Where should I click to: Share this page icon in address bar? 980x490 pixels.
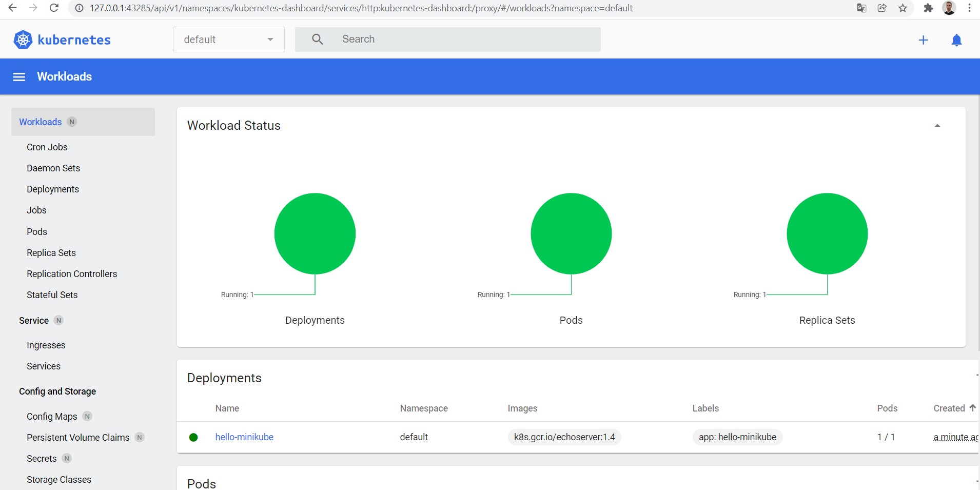(882, 8)
